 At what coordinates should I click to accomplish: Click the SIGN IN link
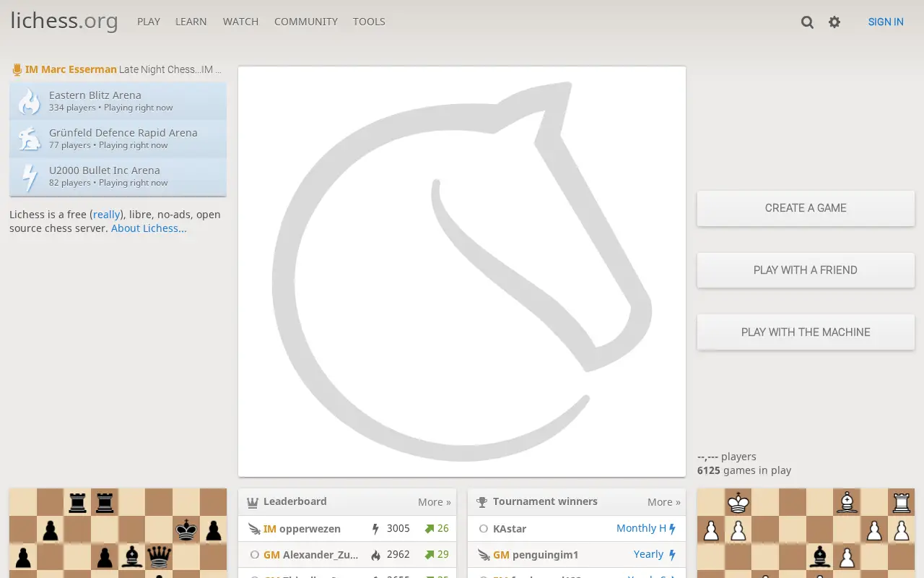[x=886, y=22]
